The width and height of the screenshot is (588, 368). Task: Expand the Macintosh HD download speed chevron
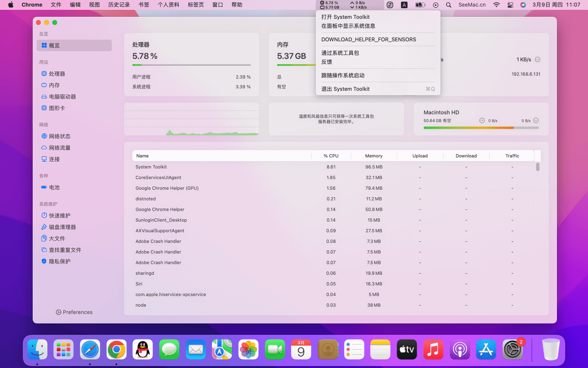pyautogui.click(x=536, y=121)
